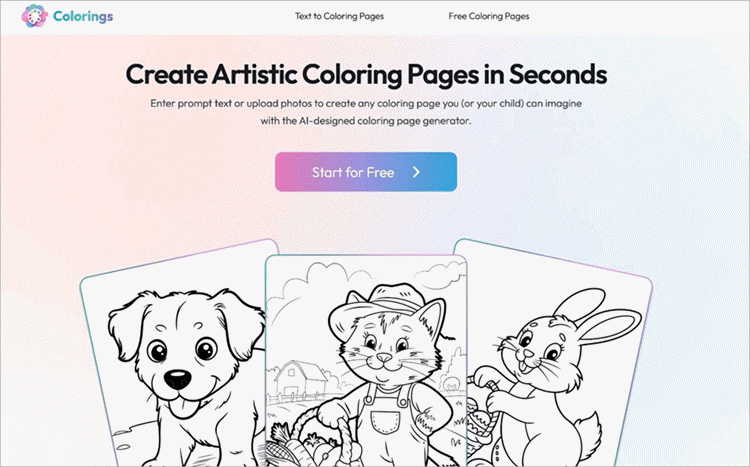This screenshot has width=750, height=467.
Task: Open the Text to Coloring Pages menu item
Action: click(339, 16)
